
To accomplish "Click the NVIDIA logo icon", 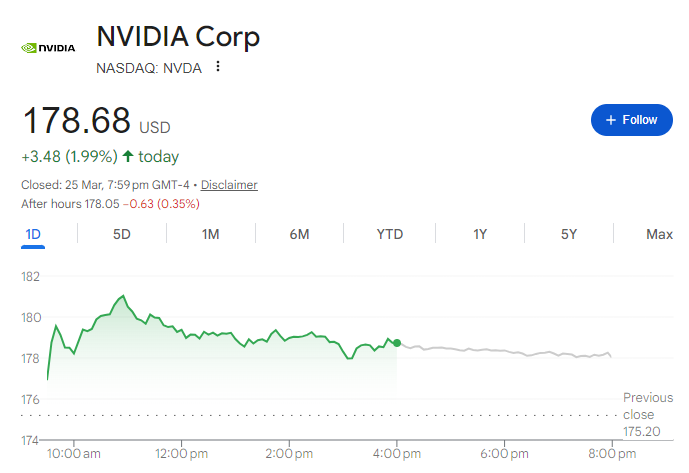I will click(49, 47).
